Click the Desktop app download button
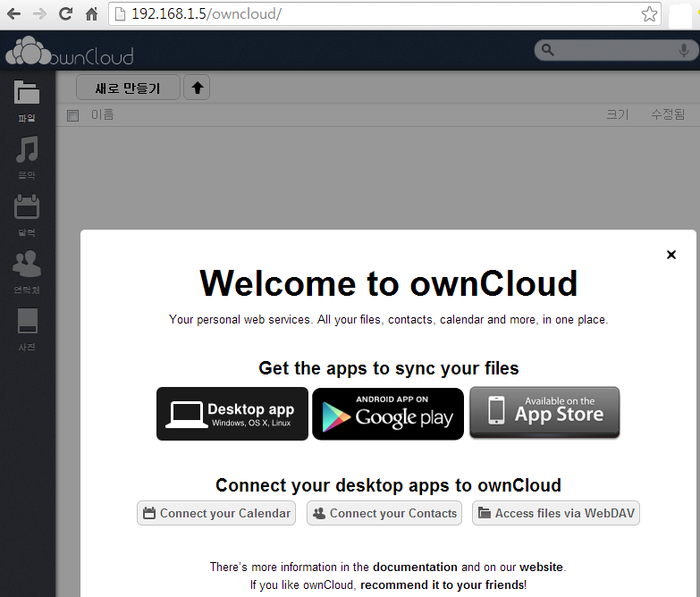The width and height of the screenshot is (700, 597). [x=232, y=414]
